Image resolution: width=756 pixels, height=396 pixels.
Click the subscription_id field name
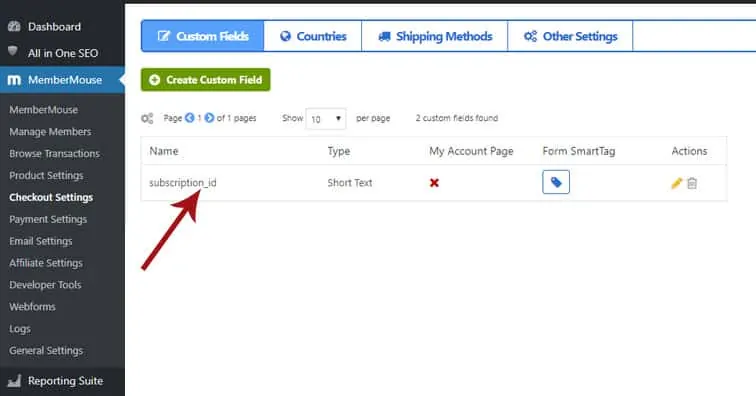coord(183,183)
